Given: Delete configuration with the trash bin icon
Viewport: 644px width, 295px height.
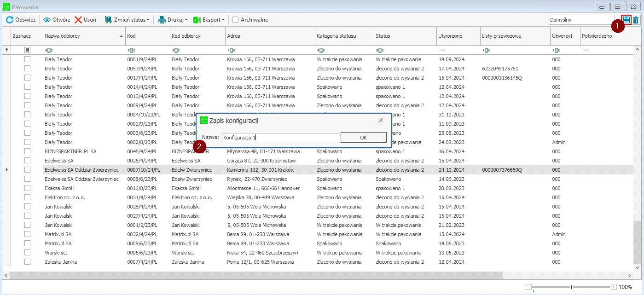Looking at the screenshot, I should (636, 20).
